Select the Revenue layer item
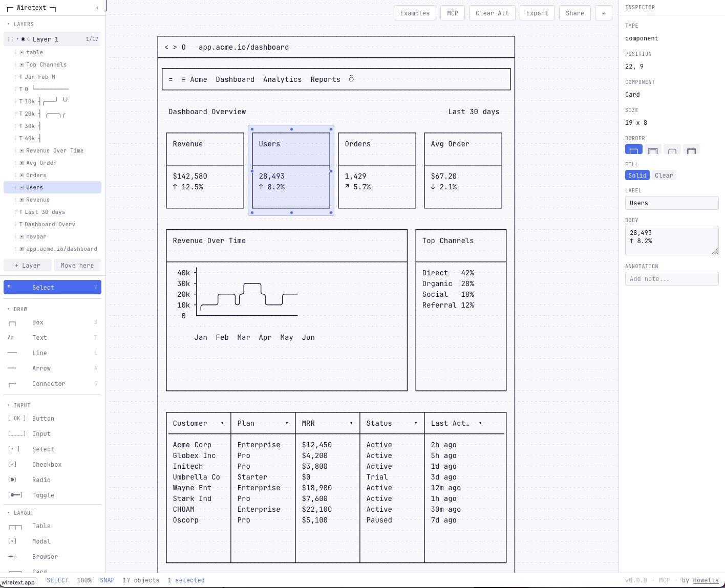 click(x=38, y=200)
